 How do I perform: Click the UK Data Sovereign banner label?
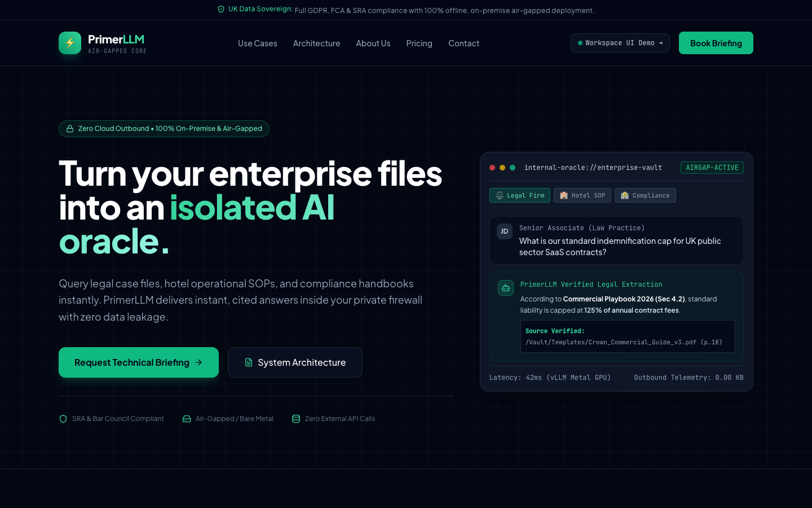261,9
